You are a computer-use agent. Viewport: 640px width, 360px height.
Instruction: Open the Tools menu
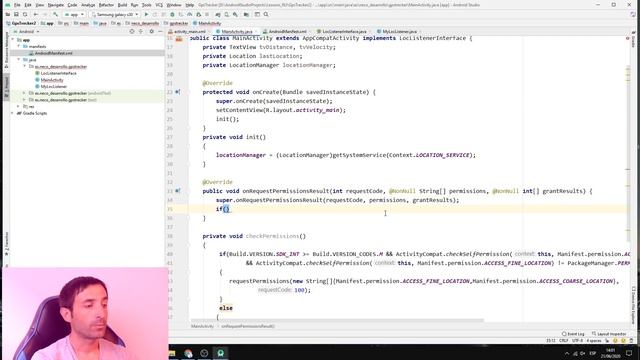[x=147, y=5]
